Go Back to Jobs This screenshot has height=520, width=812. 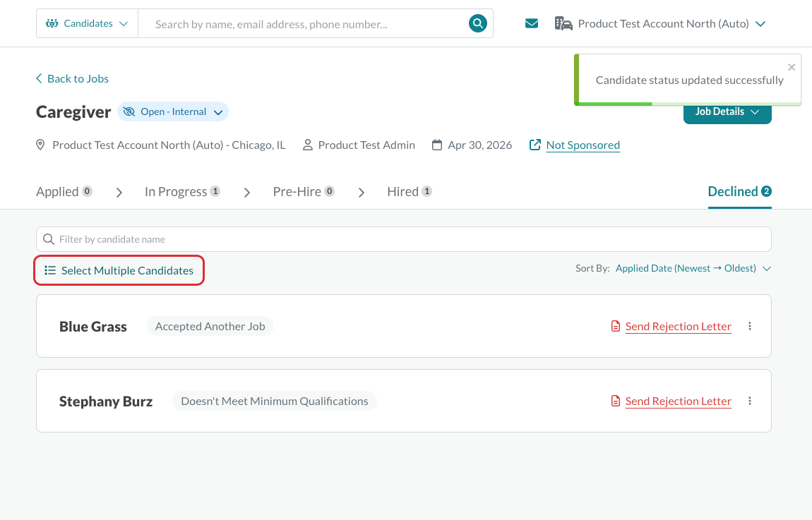click(x=72, y=78)
